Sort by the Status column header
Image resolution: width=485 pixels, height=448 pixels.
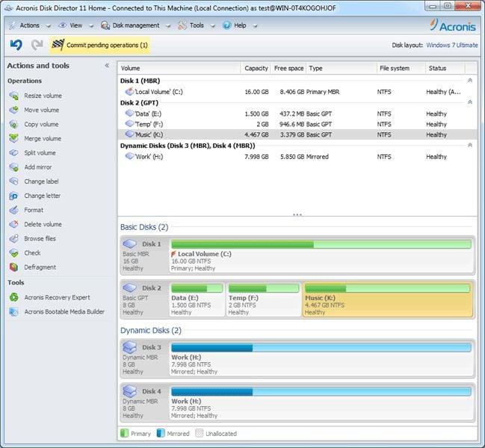tap(445, 68)
